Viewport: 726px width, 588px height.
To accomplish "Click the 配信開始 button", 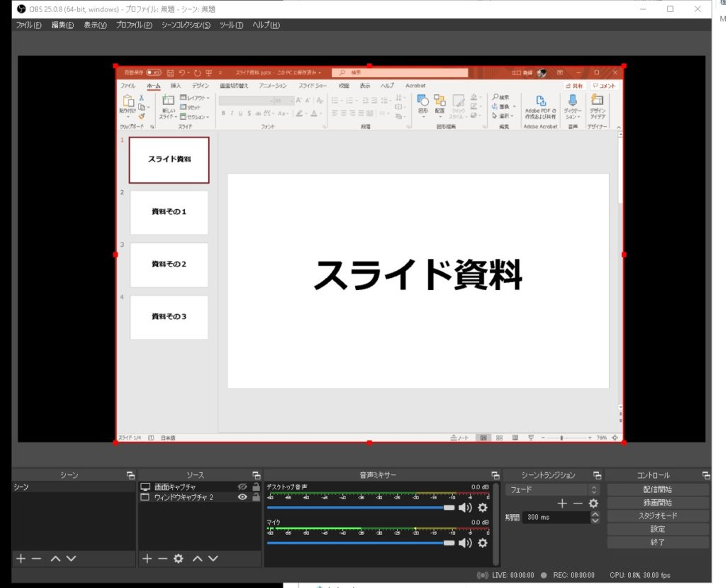I will click(x=657, y=489).
